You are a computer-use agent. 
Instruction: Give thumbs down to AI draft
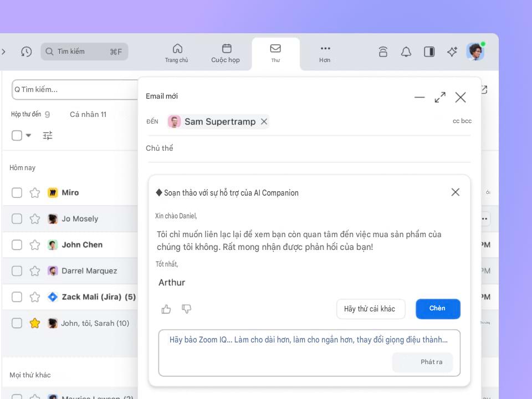click(x=186, y=309)
